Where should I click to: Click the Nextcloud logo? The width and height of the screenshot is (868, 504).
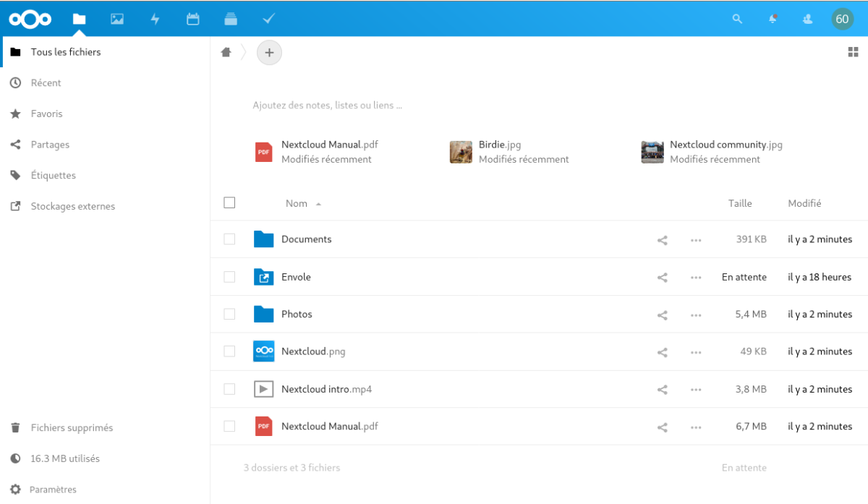point(30,20)
